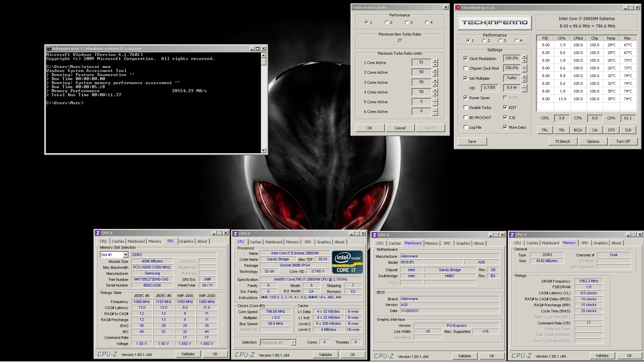Click the cmd window scrollbar up arrow
The width and height of the screenshot is (644, 362).
coord(264,55)
